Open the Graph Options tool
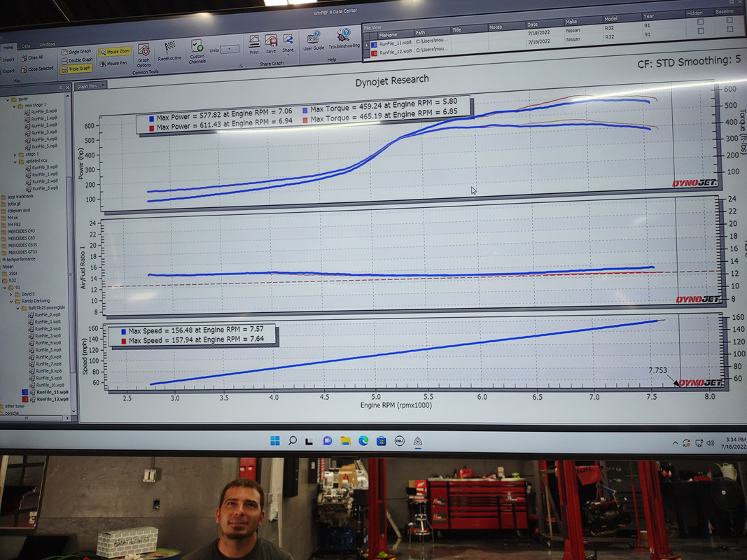The image size is (747, 560). point(144,55)
